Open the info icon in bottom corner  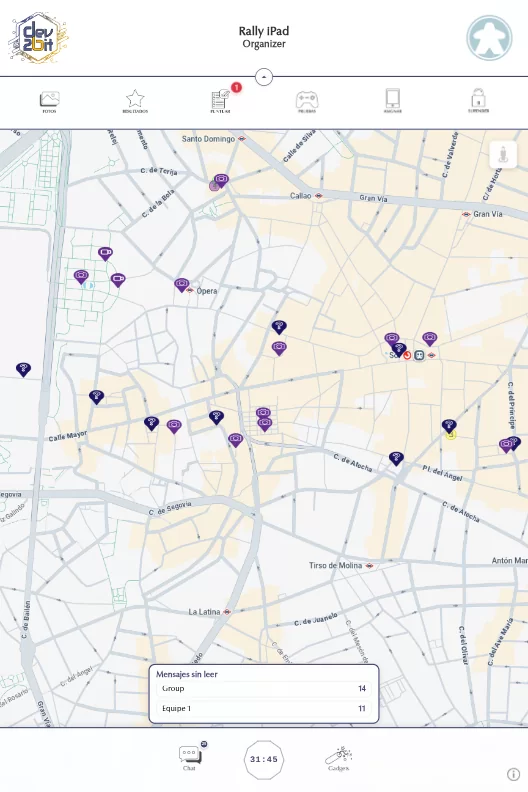click(x=513, y=774)
